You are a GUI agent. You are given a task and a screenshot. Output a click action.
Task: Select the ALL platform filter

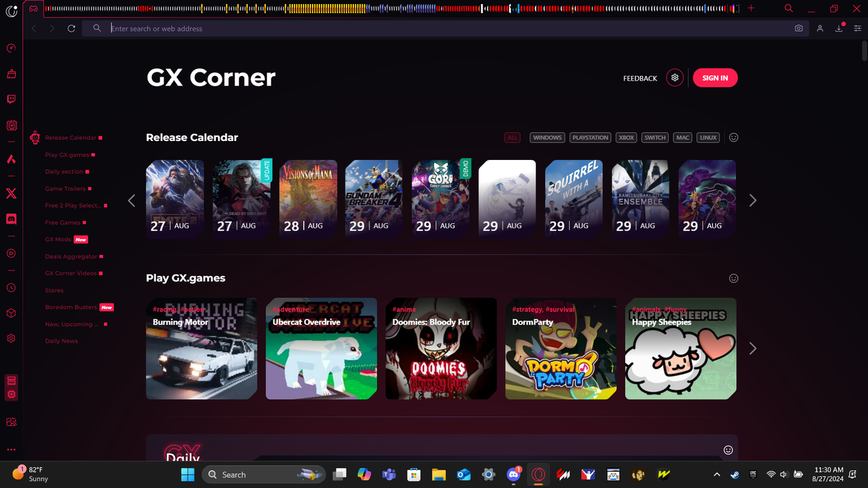point(513,138)
